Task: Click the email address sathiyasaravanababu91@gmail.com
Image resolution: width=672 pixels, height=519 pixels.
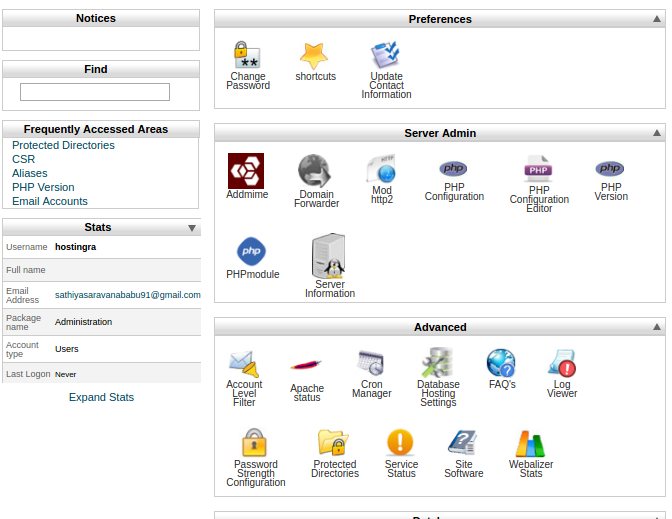Action: pos(128,295)
